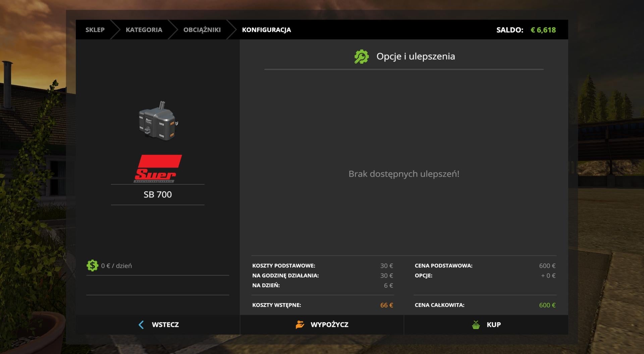Click the green shopping basket icon

(x=476, y=324)
